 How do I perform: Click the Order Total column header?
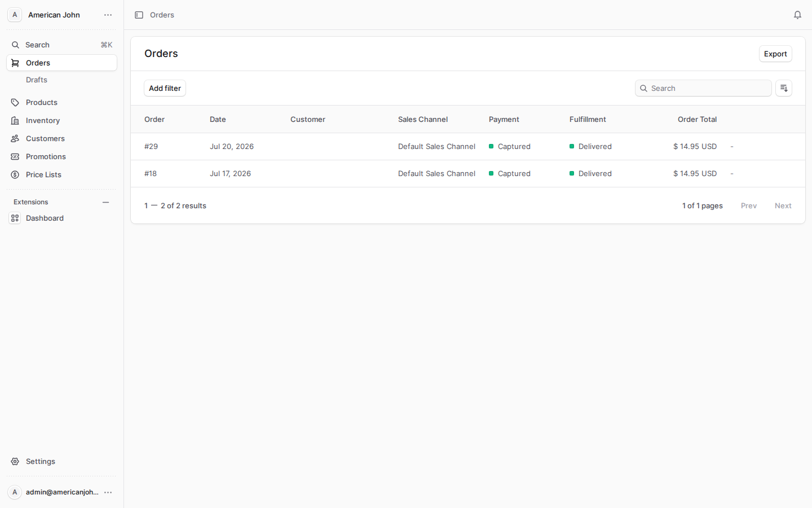tap(697, 119)
